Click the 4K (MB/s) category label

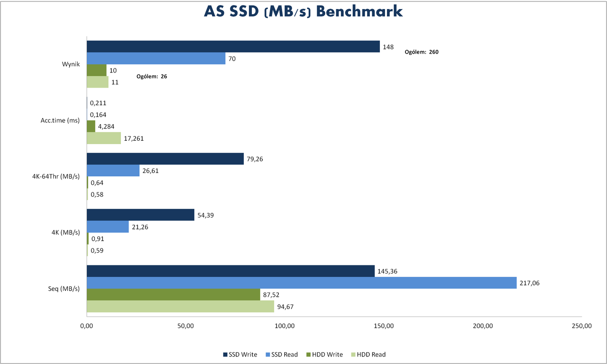pyautogui.click(x=66, y=232)
